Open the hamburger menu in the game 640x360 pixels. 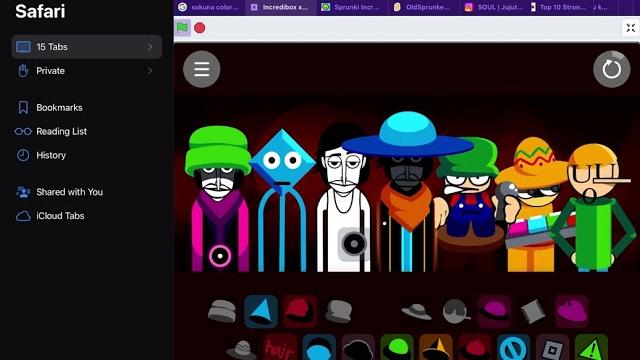[x=202, y=69]
